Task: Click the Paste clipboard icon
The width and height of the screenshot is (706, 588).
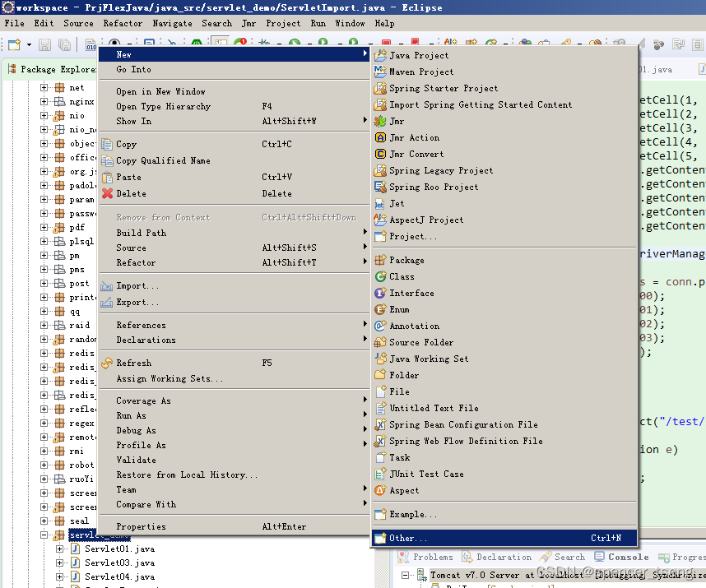Action: pyautogui.click(x=107, y=178)
